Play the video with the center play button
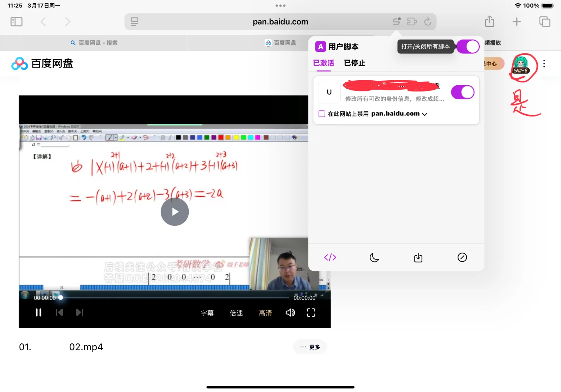 pyautogui.click(x=175, y=212)
